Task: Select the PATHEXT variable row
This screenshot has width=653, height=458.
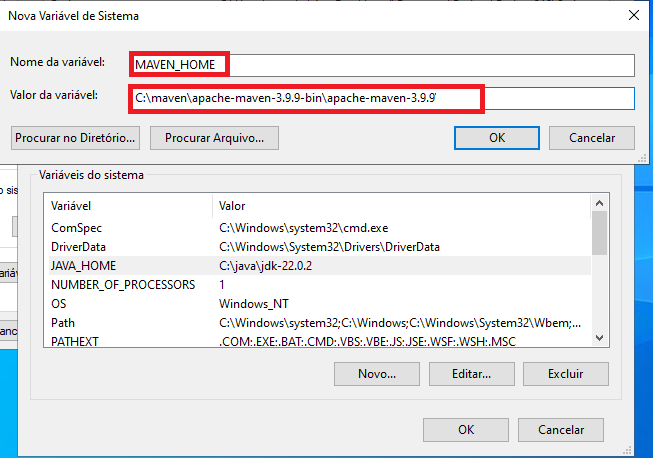Action: click(319, 341)
